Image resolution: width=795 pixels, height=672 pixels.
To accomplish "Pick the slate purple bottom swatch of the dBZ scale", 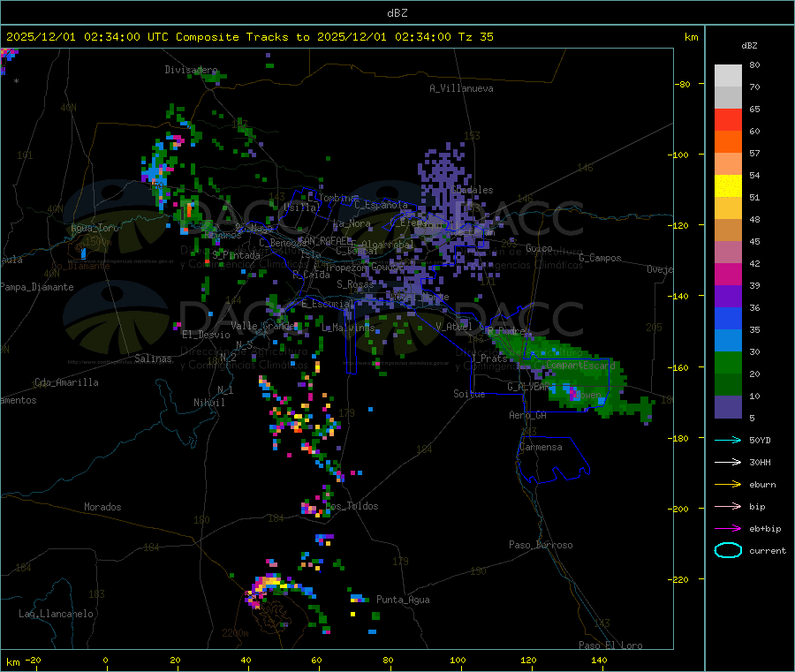I will (728, 406).
